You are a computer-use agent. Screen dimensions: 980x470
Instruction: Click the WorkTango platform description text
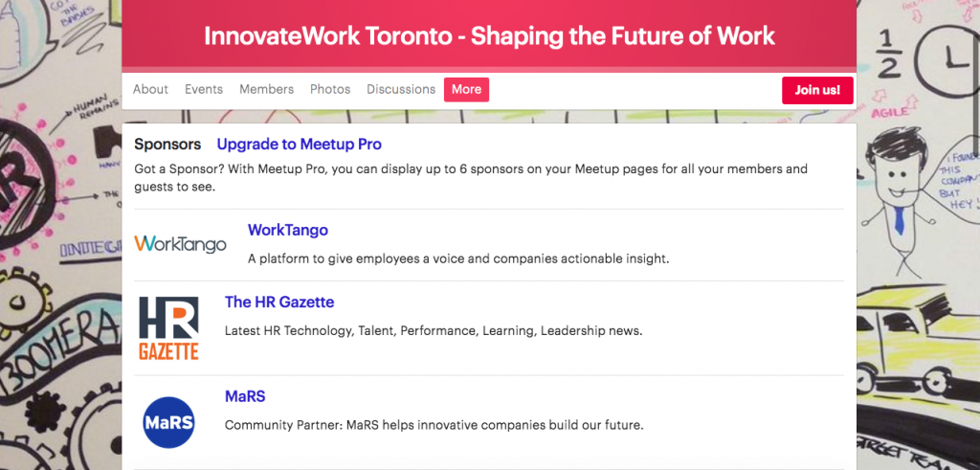pyautogui.click(x=458, y=258)
